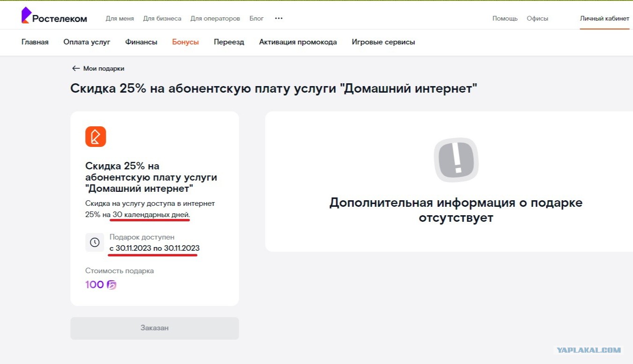Go to the Блог page
The width and height of the screenshot is (633, 364).
tap(257, 19)
